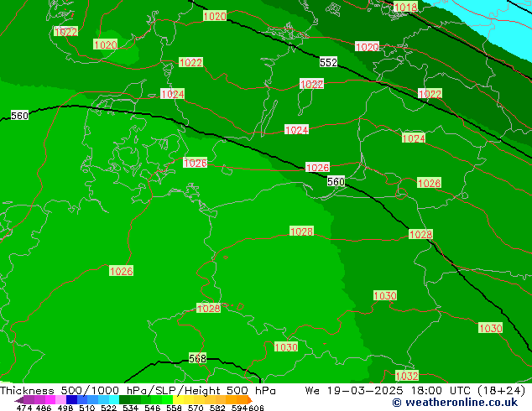Click the forecast time 'We 19-03-2025 18:00 UTC (18+24)'
The height and width of the screenshot is (411, 532).
point(415,391)
